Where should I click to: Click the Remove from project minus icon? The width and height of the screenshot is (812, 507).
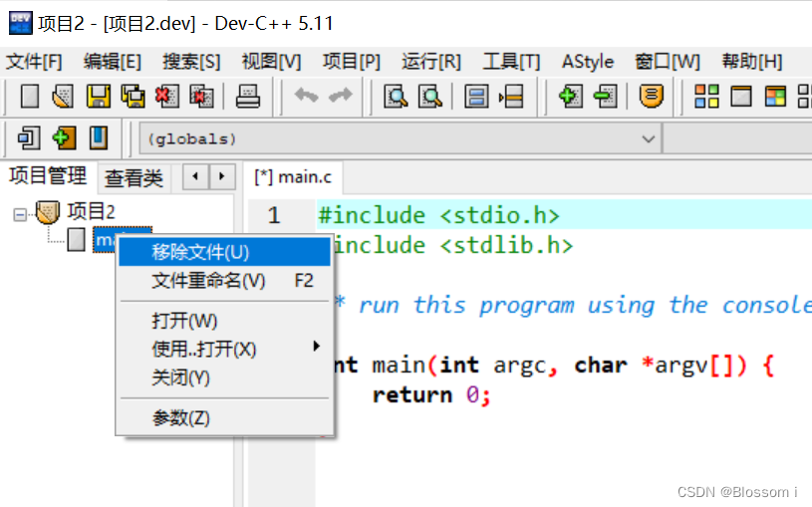[x=606, y=97]
